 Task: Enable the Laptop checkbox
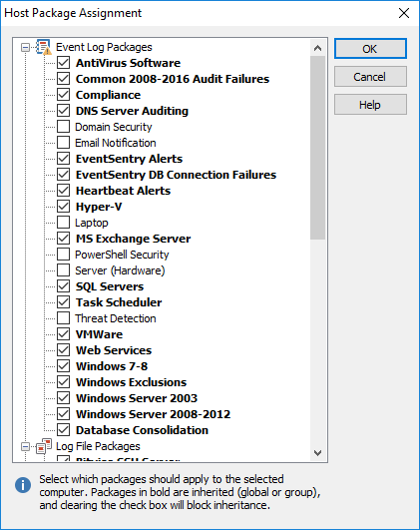click(x=64, y=223)
